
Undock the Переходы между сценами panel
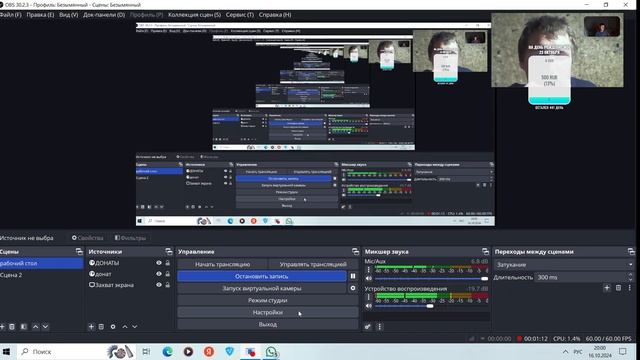point(631,251)
